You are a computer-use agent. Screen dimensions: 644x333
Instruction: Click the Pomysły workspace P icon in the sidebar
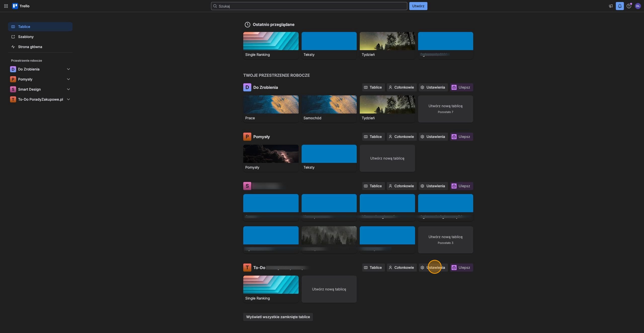pos(13,79)
